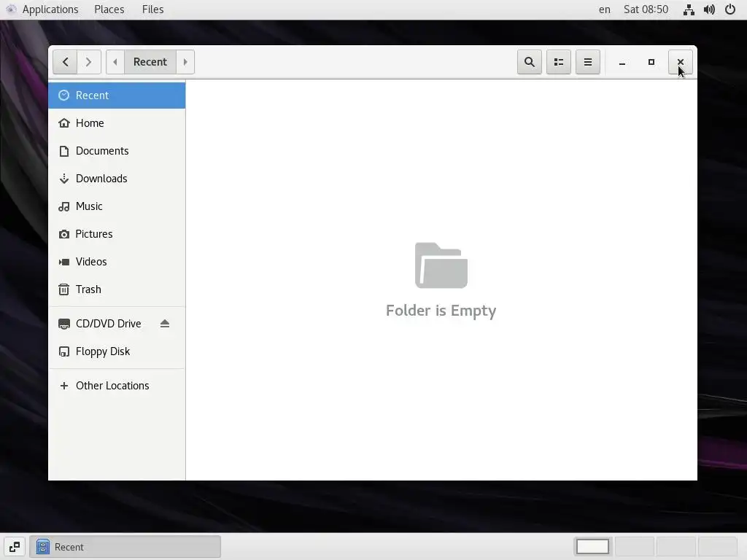Image resolution: width=747 pixels, height=560 pixels.
Task: Click the small left path-bar scroll arrow
Action: [115, 62]
